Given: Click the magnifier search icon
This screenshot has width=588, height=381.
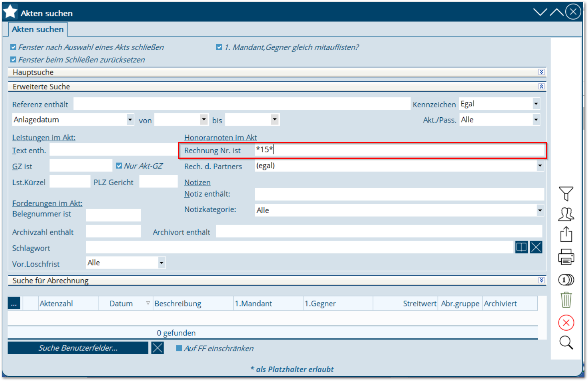Looking at the screenshot, I should click(566, 343).
